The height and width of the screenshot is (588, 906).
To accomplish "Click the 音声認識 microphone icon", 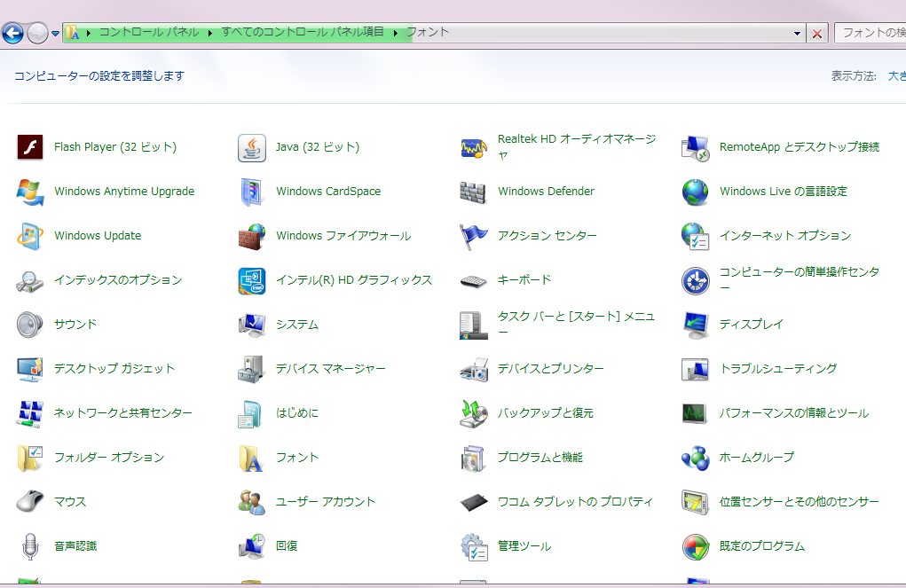I will pos(30,546).
